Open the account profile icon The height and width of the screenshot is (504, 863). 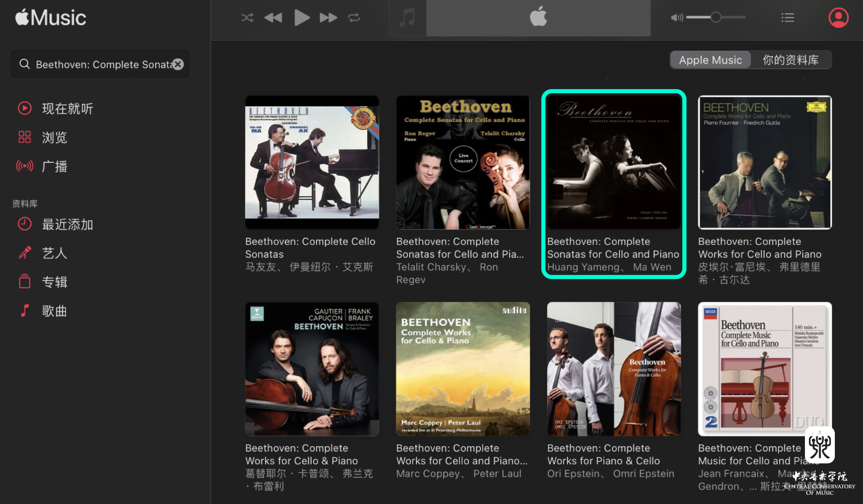pyautogui.click(x=838, y=18)
